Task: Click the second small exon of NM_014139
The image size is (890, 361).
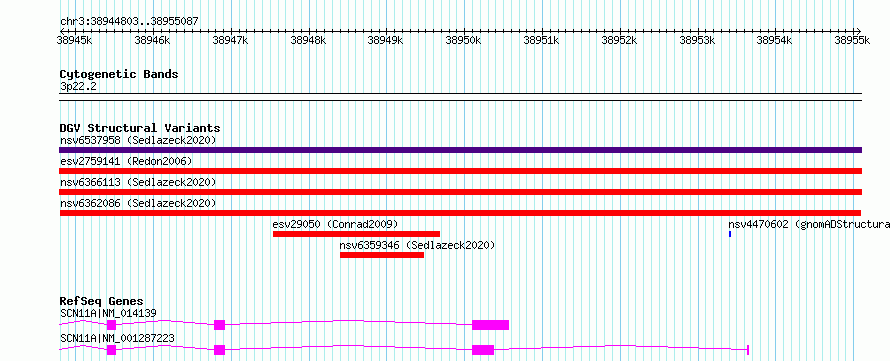Action: click(220, 325)
